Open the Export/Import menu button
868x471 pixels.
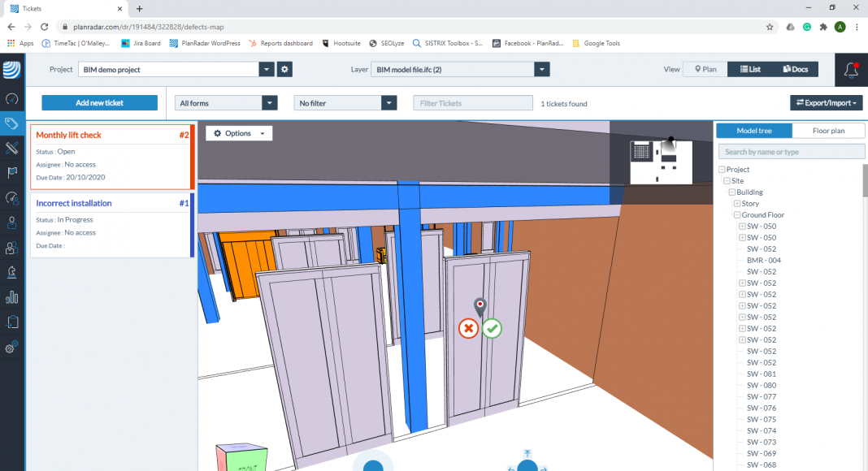[826, 103]
